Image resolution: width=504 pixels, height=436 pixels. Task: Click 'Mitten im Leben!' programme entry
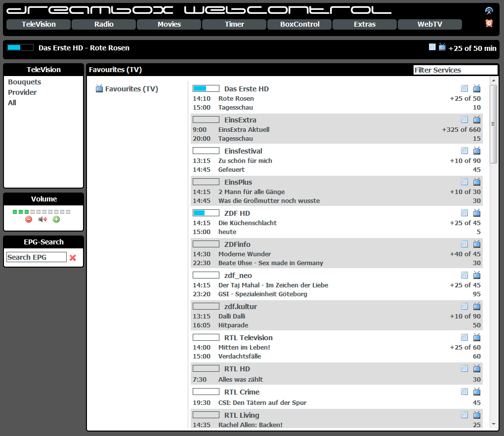click(x=244, y=347)
